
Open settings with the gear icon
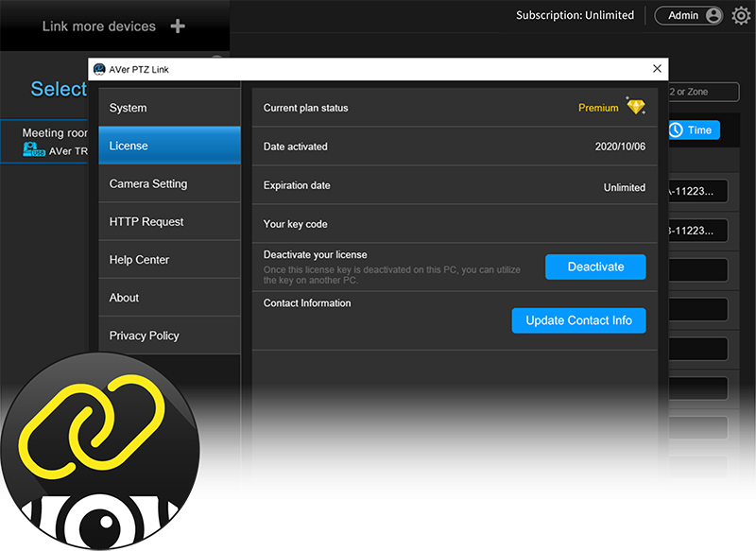point(741,16)
